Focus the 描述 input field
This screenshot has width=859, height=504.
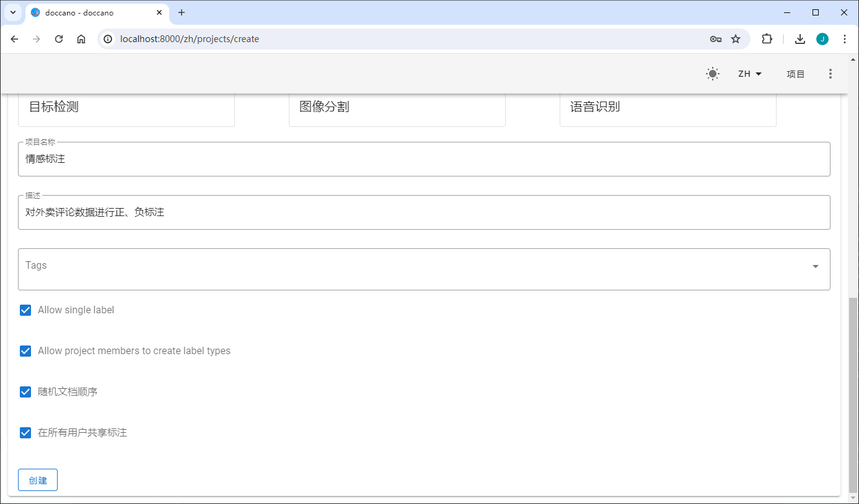[x=424, y=212]
